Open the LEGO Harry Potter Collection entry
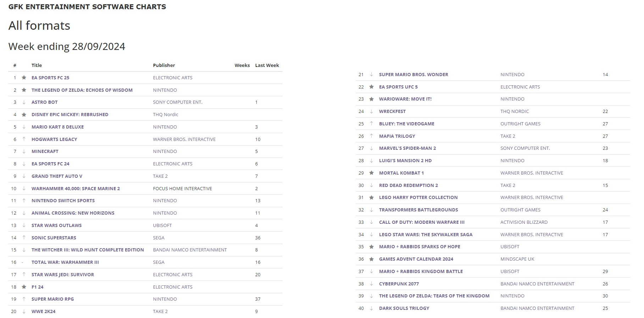644x318 pixels. pos(418,197)
